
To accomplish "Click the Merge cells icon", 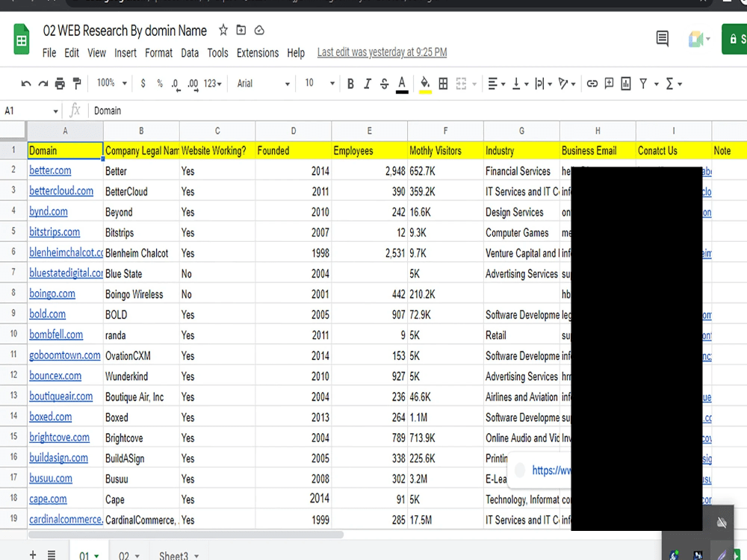I will 461,84.
